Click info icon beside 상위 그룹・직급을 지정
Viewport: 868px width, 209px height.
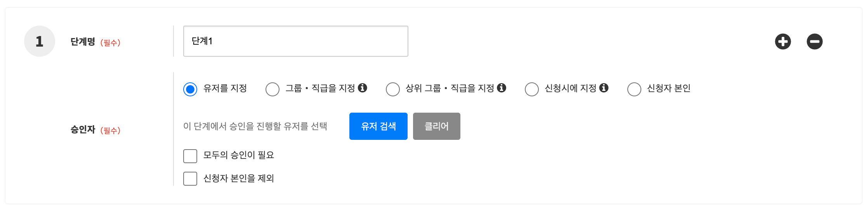click(x=502, y=88)
